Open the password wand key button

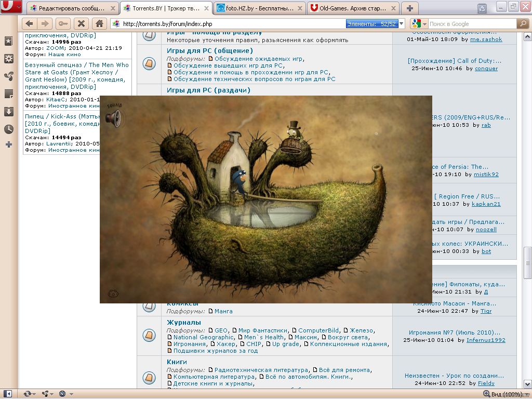pos(63,24)
